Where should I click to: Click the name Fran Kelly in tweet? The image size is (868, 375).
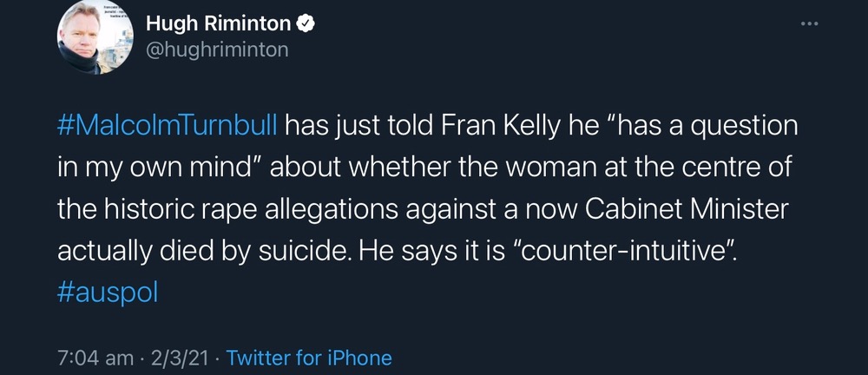pos(490,126)
